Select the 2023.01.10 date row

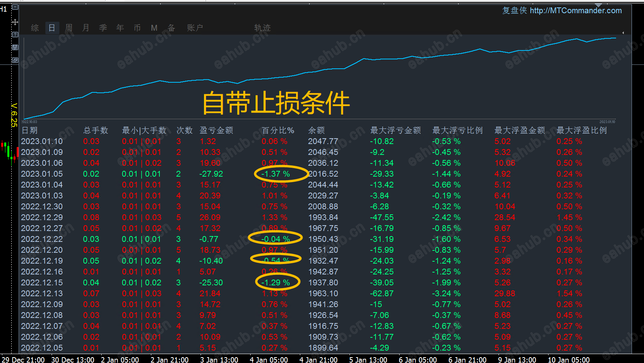42,141
